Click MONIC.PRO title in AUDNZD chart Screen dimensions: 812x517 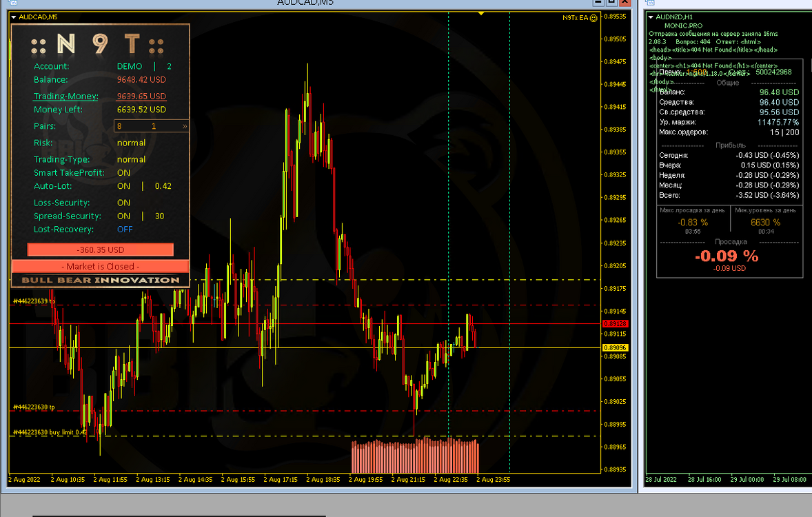684,26
